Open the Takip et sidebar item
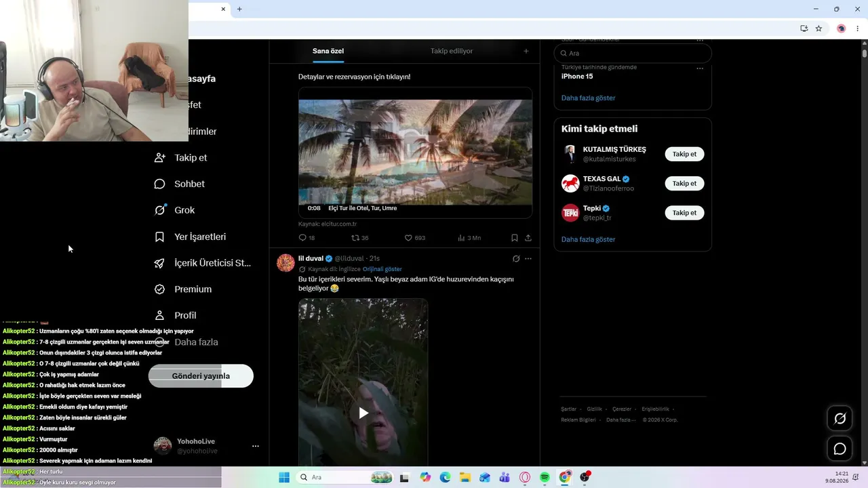Screen dimensions: 868x488 tap(181, 158)
